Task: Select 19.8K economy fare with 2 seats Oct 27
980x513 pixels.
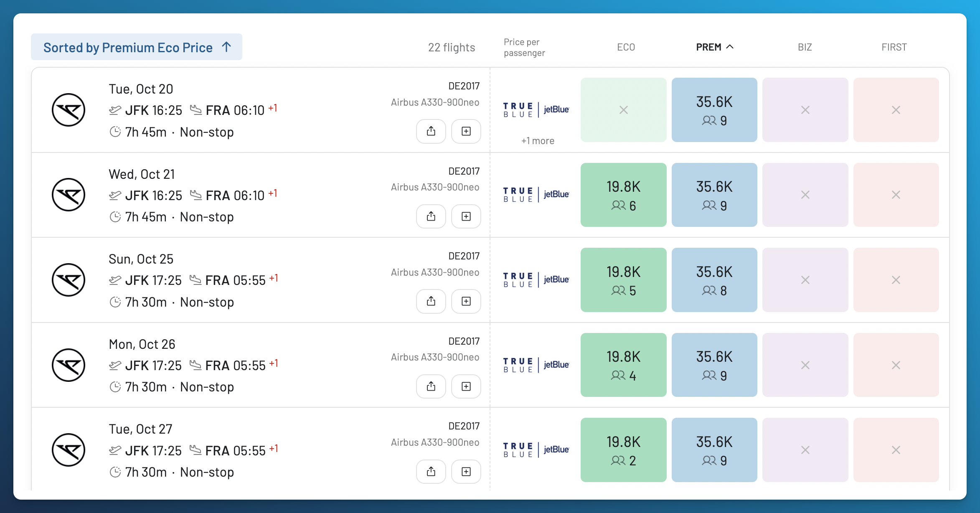Action: [624, 450]
